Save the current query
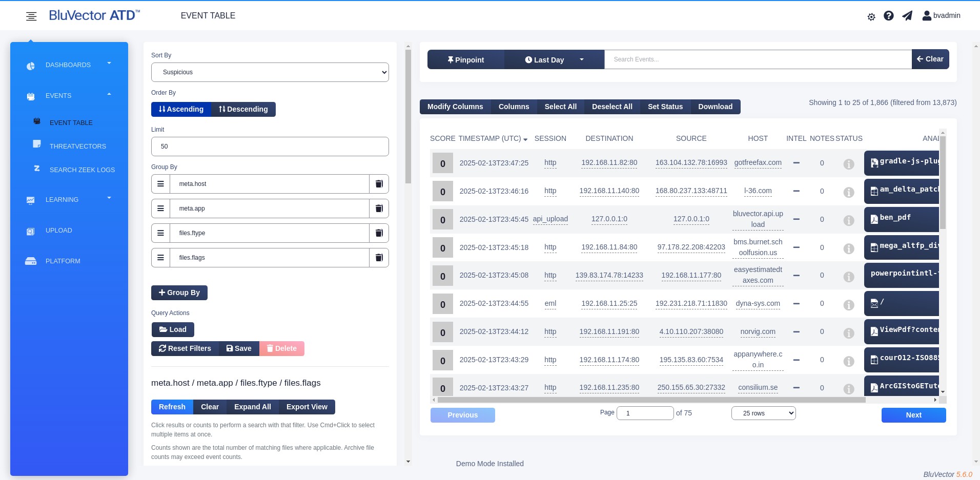The width and height of the screenshot is (980, 480). pyautogui.click(x=239, y=348)
